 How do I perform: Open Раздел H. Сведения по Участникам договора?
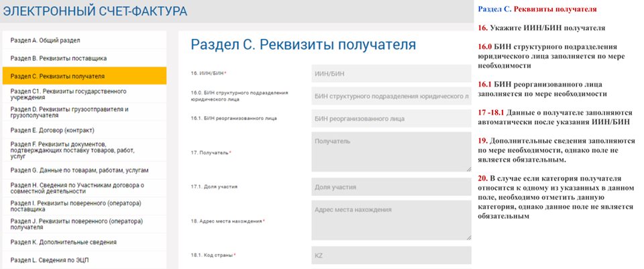point(84,189)
